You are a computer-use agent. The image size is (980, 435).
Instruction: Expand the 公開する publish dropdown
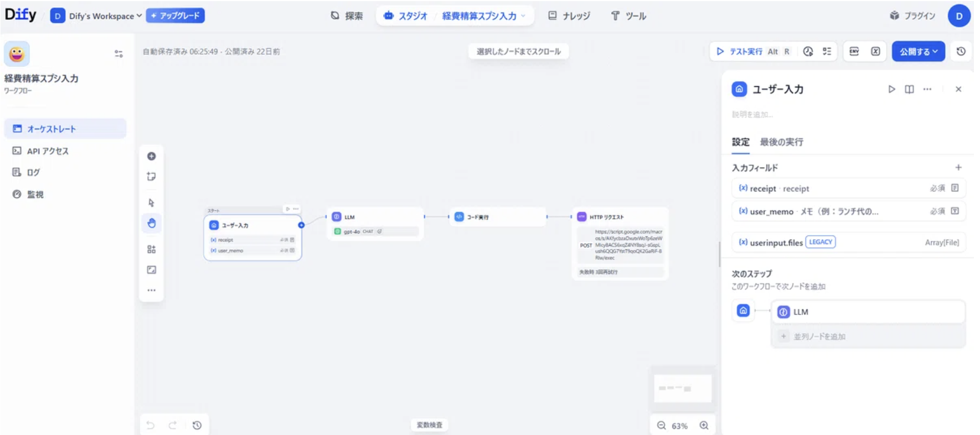[x=918, y=51]
